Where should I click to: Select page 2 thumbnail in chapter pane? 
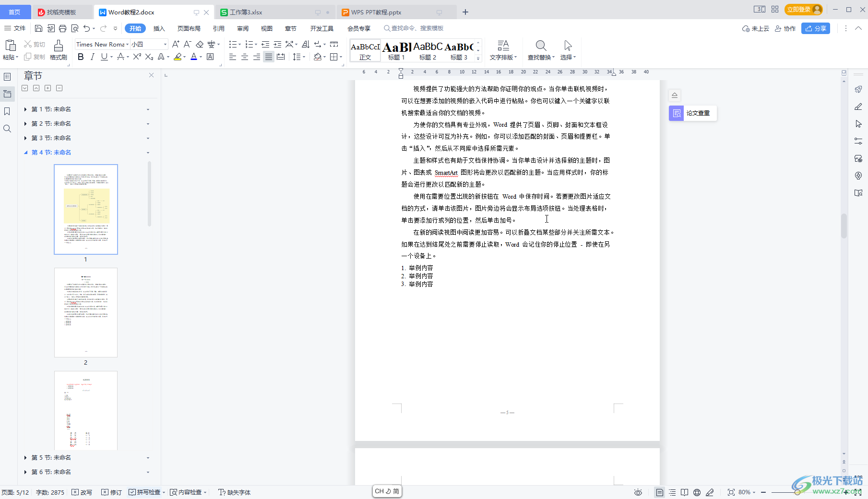pyautogui.click(x=86, y=312)
